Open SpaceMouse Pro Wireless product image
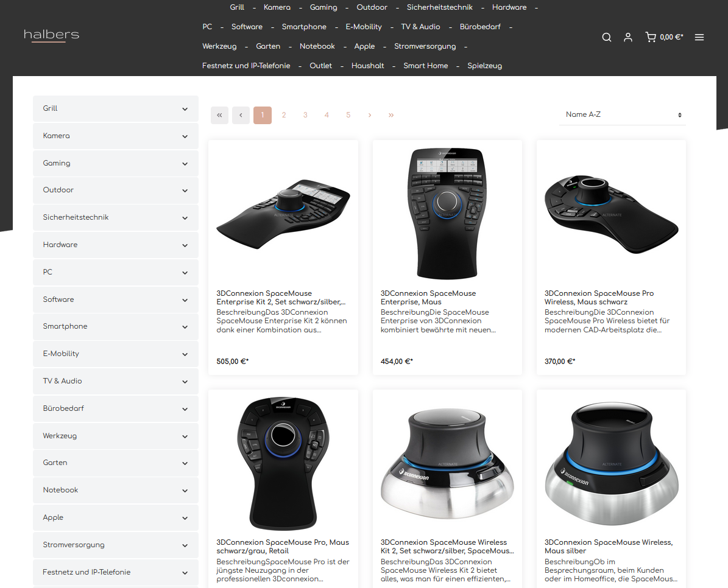The image size is (728, 588). (x=611, y=215)
